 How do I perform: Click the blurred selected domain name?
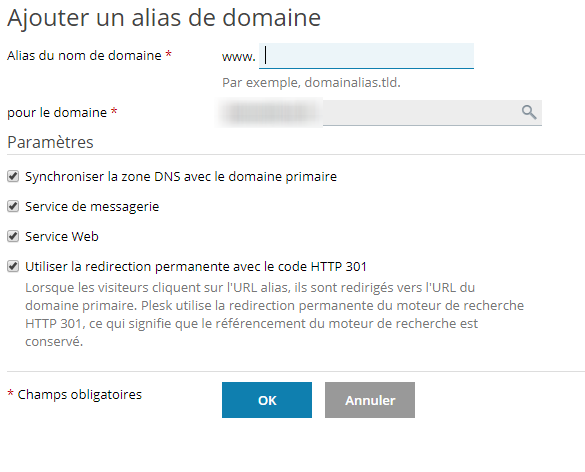[x=269, y=112]
